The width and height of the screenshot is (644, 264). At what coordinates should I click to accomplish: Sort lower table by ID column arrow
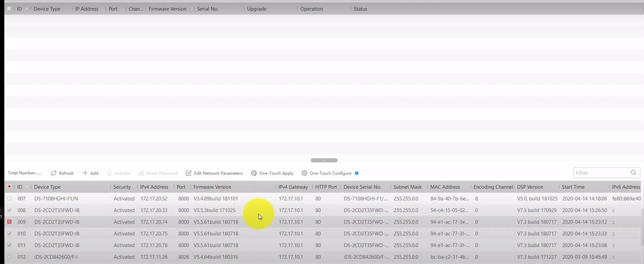pyautogui.click(x=27, y=187)
